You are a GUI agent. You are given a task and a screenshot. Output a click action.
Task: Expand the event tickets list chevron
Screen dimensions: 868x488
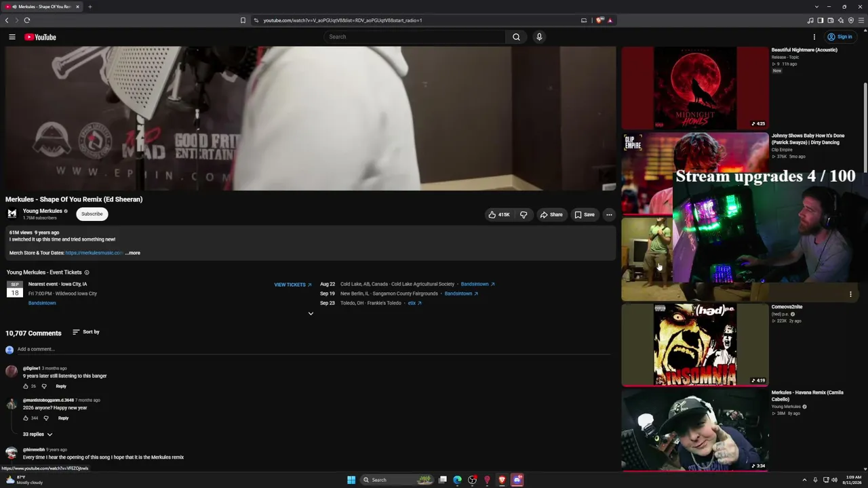(311, 314)
